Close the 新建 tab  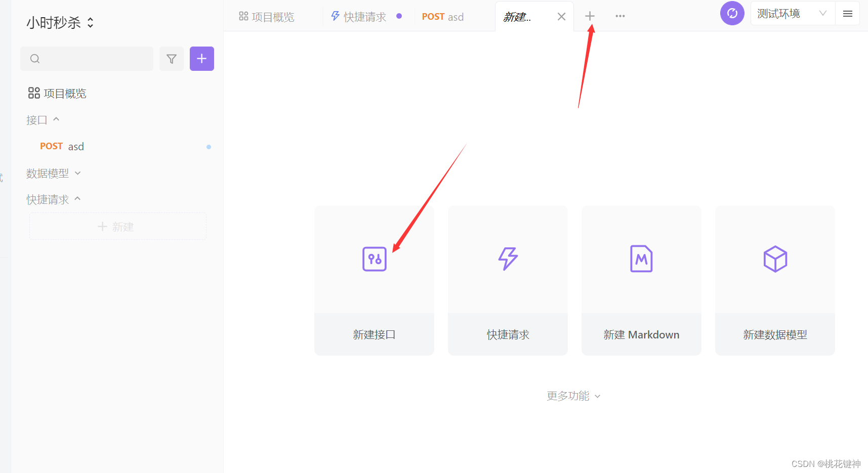561,17
